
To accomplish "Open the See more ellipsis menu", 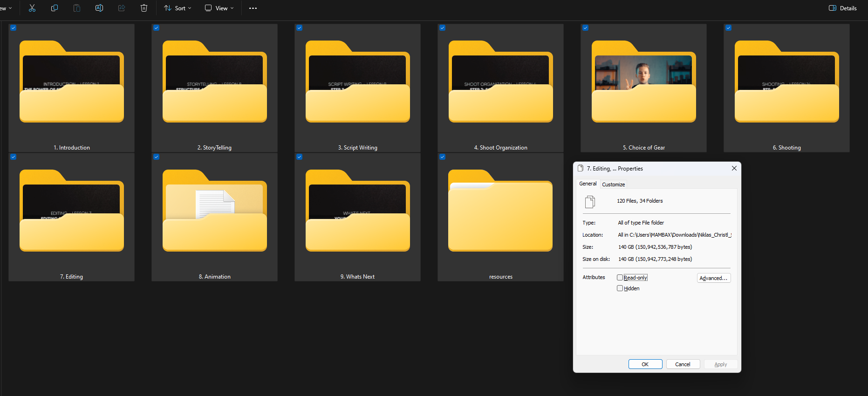I will [253, 8].
